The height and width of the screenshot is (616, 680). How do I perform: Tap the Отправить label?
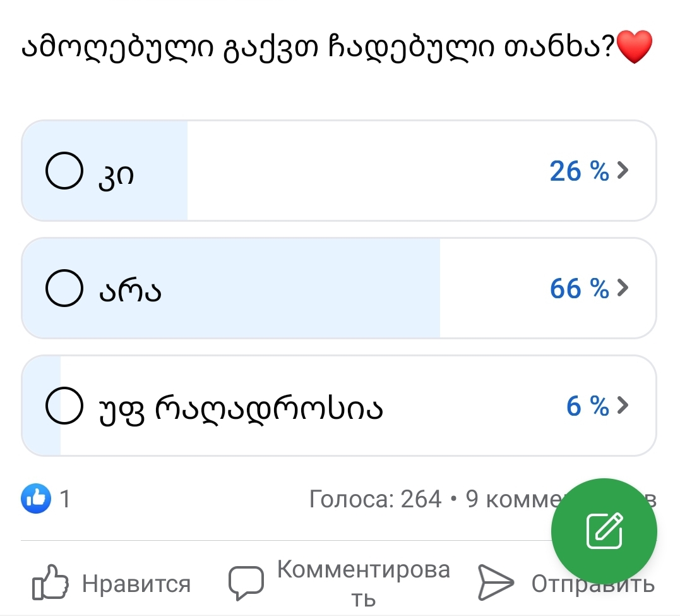point(592,584)
